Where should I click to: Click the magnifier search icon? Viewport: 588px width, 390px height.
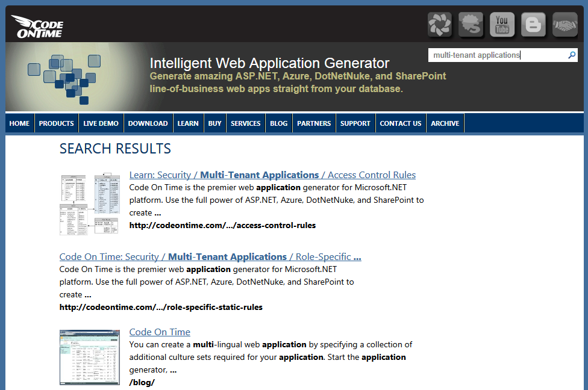click(572, 55)
